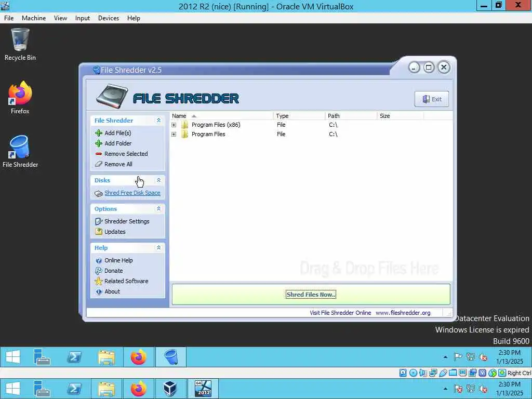Open Firefox desktop shortcut
The image size is (532, 399).
[x=20, y=98]
